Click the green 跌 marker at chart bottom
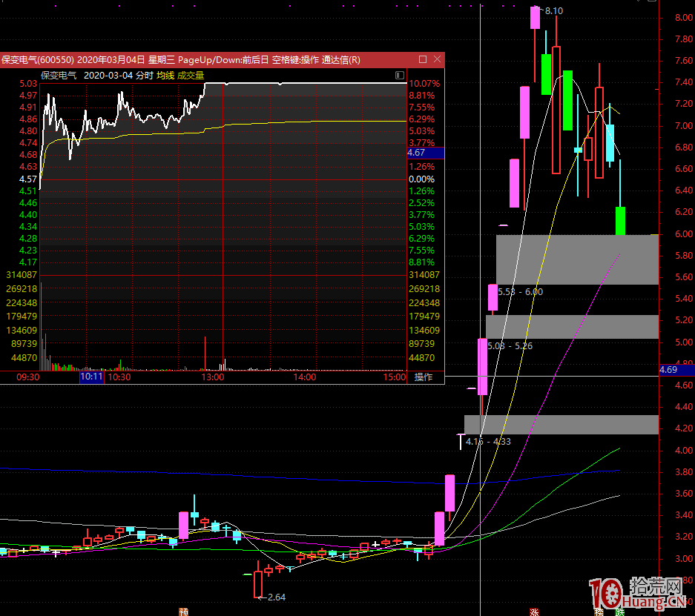This screenshot has height=616, width=695. (620, 612)
